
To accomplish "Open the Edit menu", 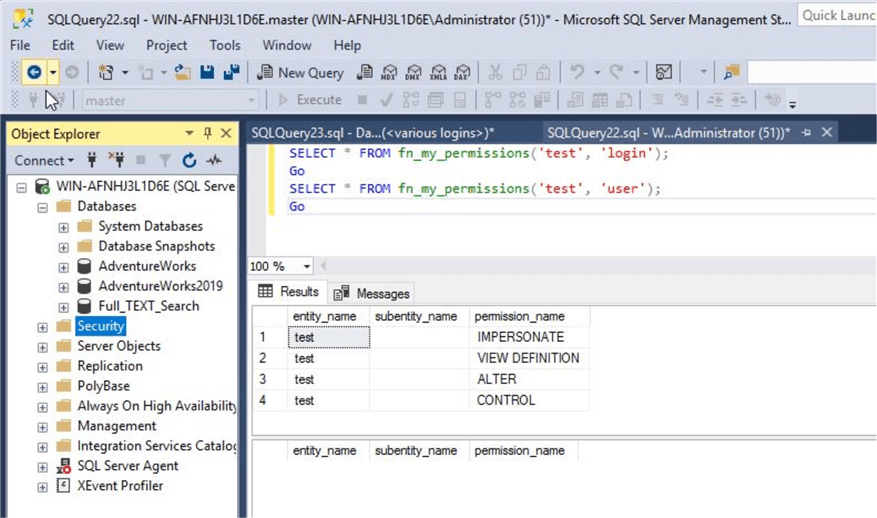I will coord(63,45).
